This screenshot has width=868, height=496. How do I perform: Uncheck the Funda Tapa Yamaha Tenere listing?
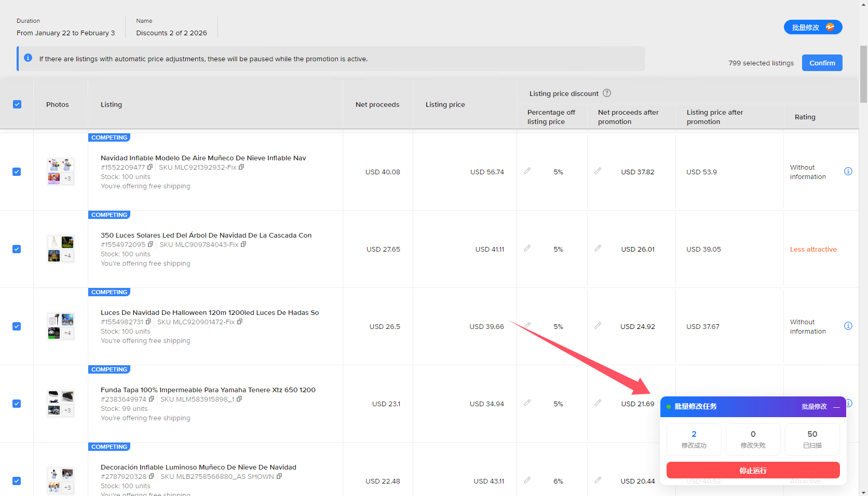[17, 404]
